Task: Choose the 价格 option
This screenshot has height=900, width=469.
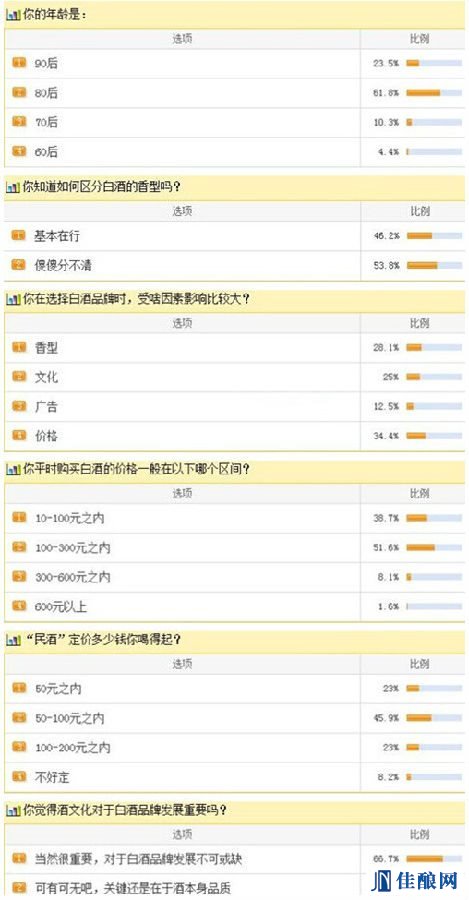Action: point(46,436)
